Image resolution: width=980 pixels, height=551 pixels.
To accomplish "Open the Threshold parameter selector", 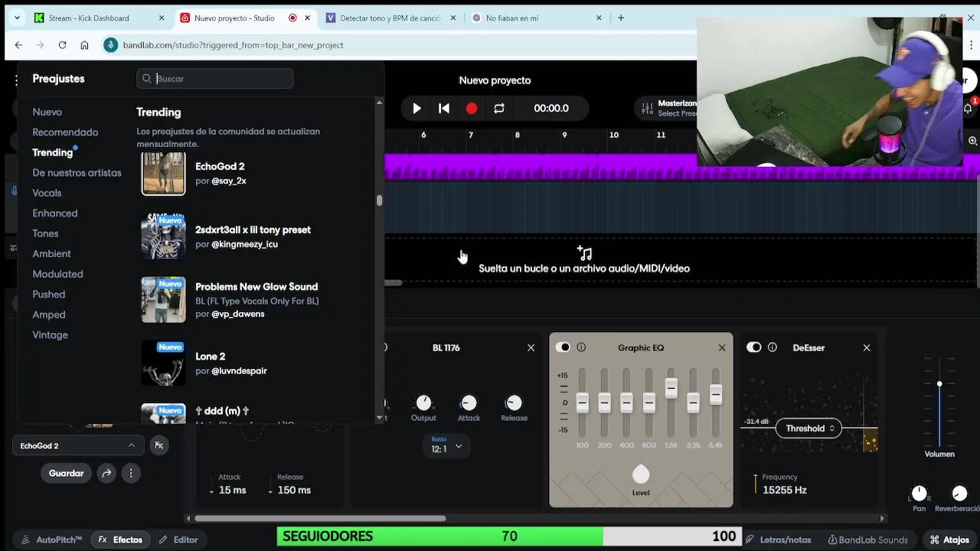I will (809, 429).
